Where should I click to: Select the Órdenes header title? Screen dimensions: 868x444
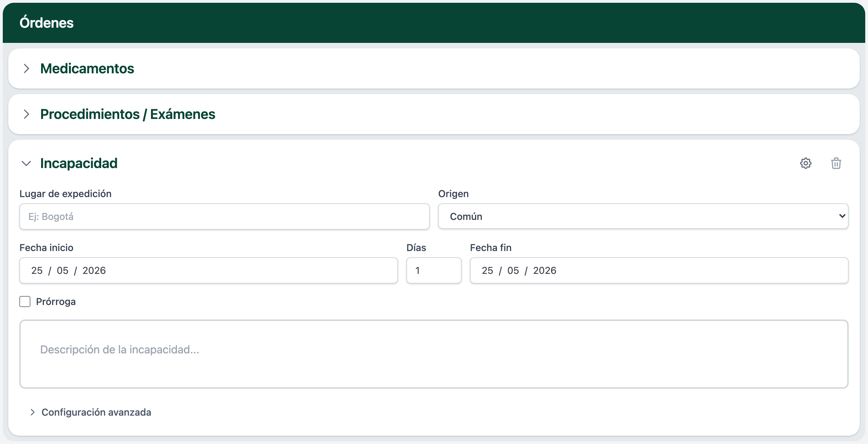[47, 23]
